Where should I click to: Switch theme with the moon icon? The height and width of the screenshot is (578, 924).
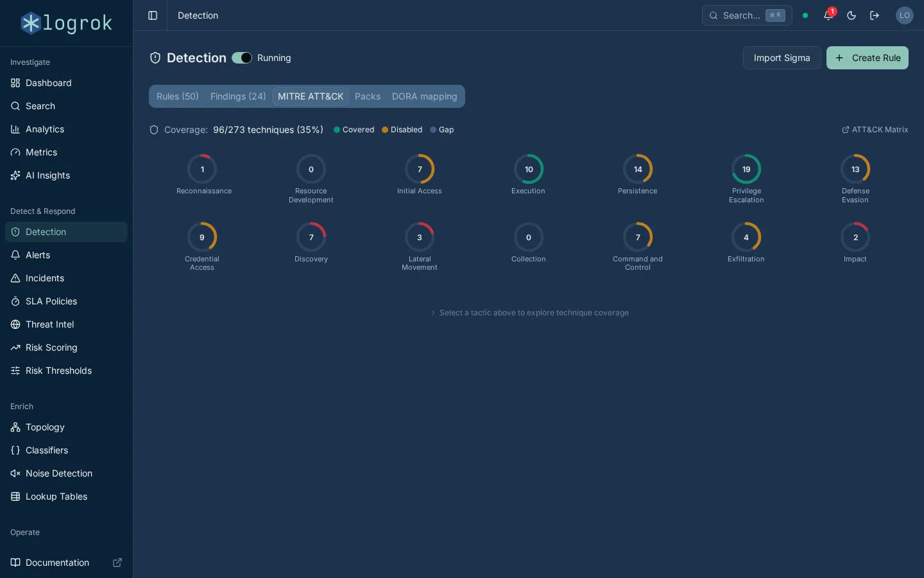[x=851, y=15]
